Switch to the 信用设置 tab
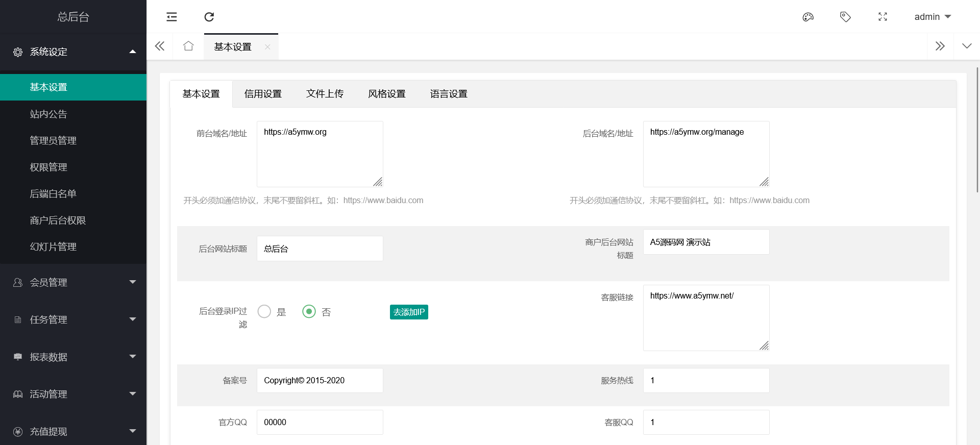This screenshot has width=980, height=445. pos(263,94)
